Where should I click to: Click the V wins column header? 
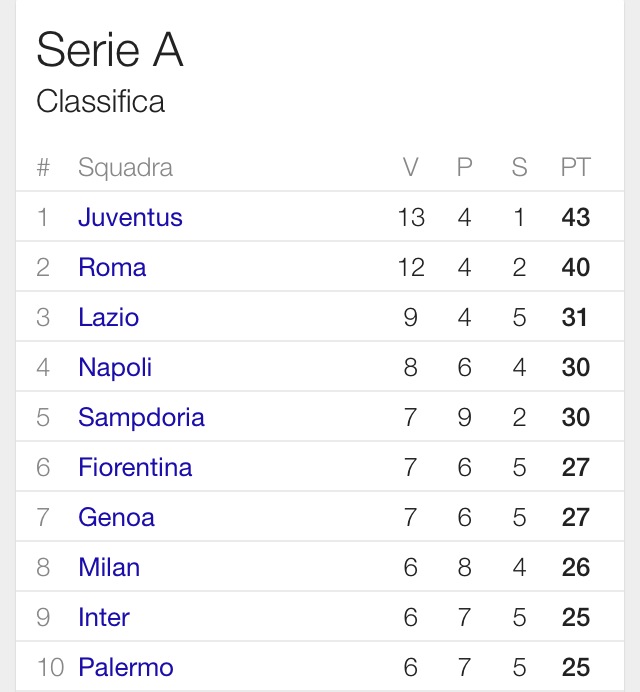410,167
